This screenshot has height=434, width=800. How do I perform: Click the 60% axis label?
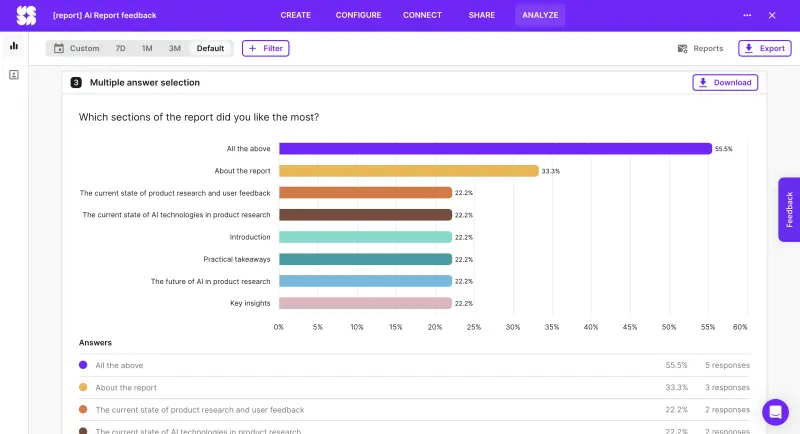[x=740, y=327]
